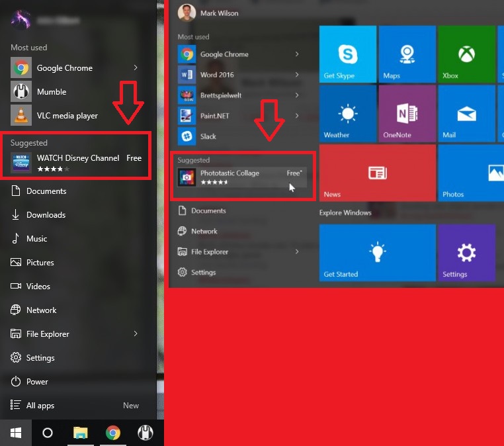The image size is (504, 446).
Task: Open the Photos tile
Action: click(x=471, y=173)
